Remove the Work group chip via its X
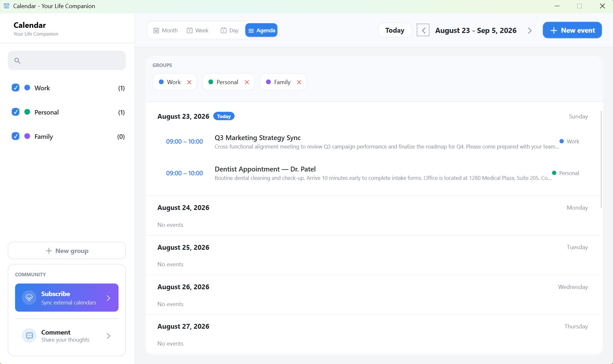The image size is (613, 364). (x=189, y=82)
